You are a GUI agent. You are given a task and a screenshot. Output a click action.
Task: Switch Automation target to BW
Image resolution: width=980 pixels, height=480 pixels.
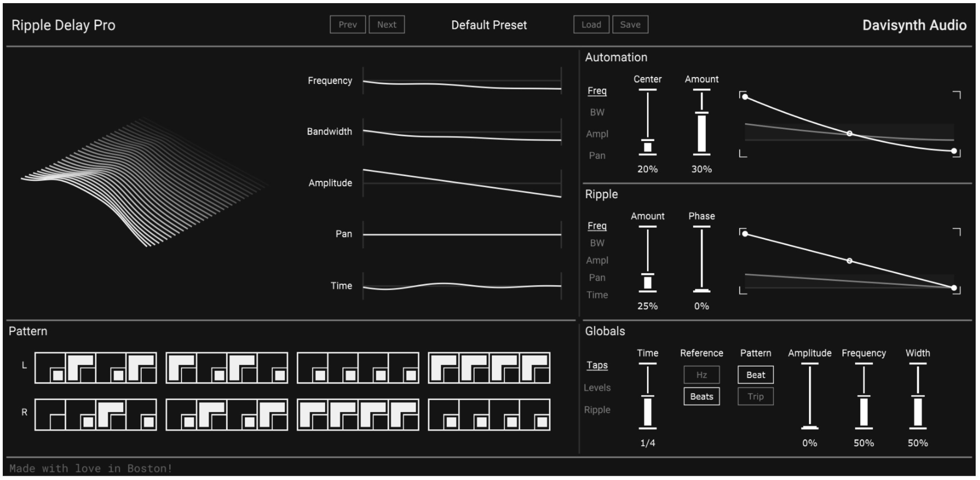[597, 112]
